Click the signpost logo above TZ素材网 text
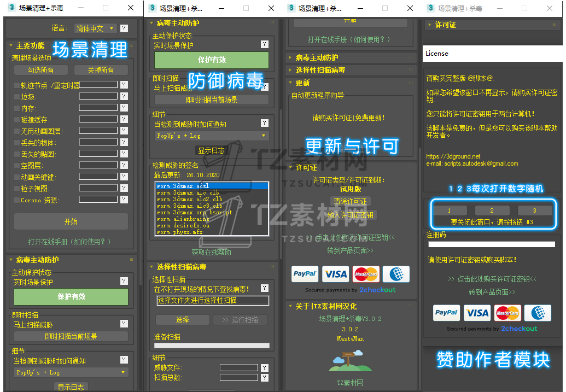The width and height of the screenshot is (566, 392). click(350, 361)
